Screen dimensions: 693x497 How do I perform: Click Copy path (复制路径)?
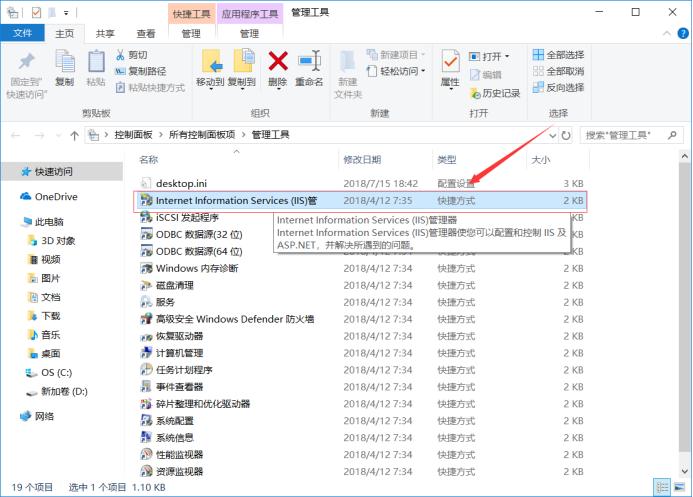pos(141,71)
